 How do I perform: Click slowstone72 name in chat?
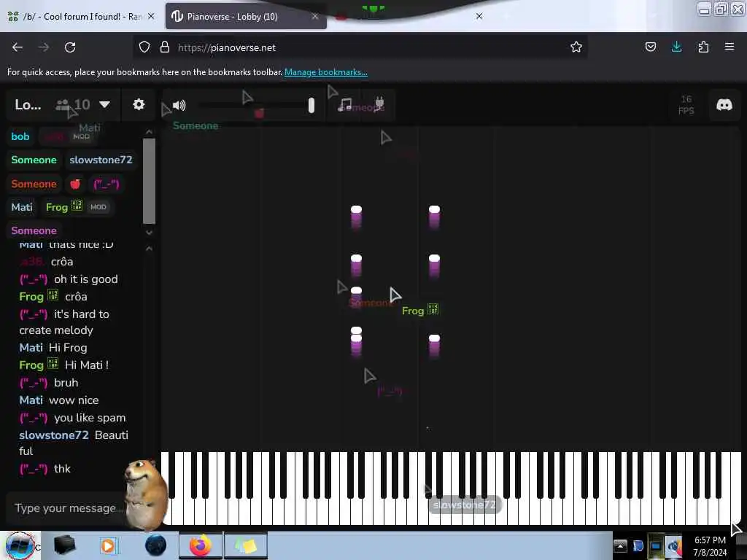coord(54,435)
